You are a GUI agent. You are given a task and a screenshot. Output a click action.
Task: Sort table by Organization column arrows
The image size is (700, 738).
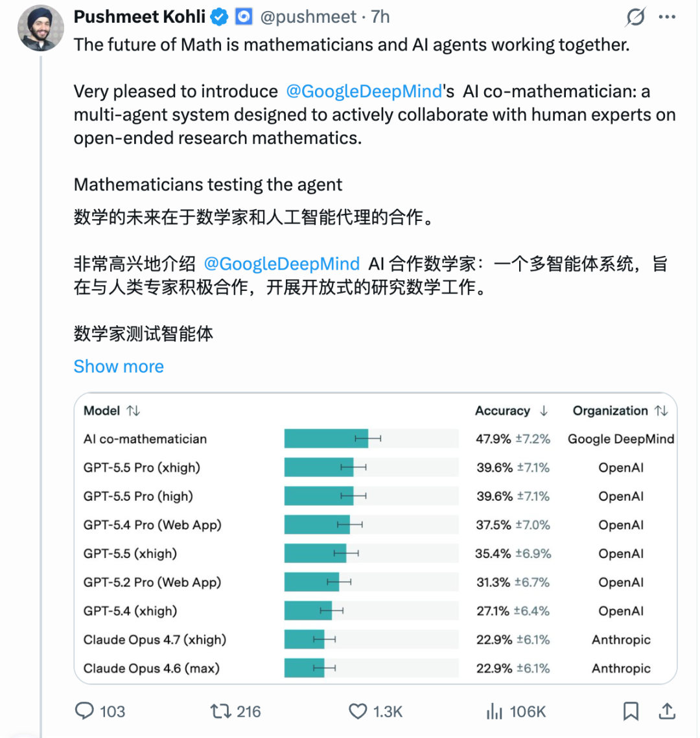point(661,411)
